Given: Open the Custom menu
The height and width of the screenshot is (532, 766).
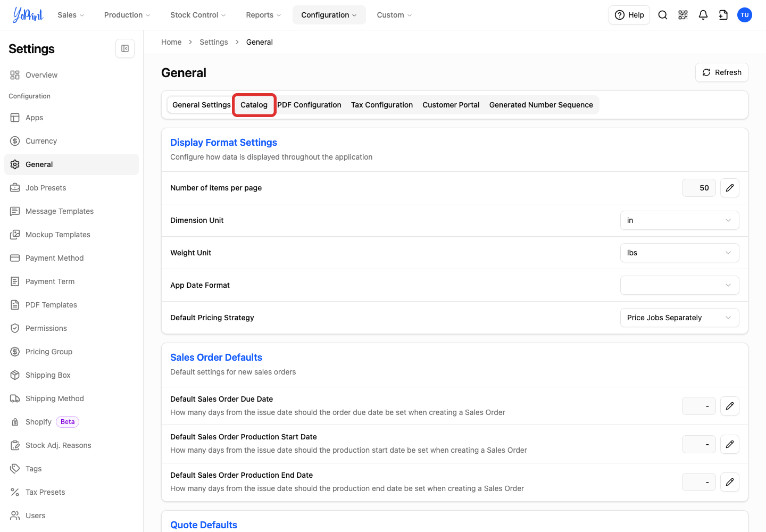Looking at the screenshot, I should click(x=394, y=15).
